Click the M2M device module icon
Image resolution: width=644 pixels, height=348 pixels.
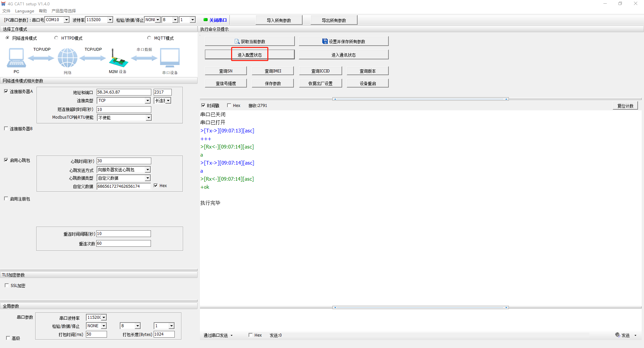pos(118,59)
